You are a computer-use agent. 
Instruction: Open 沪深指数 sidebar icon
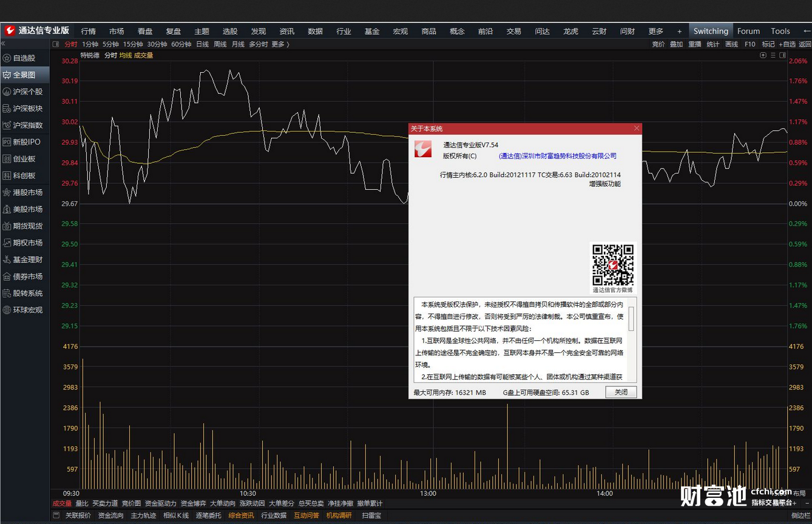[7, 125]
